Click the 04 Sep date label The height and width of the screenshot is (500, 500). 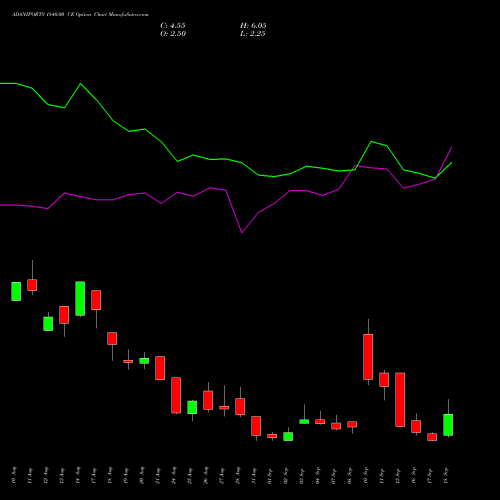(x=318, y=476)
